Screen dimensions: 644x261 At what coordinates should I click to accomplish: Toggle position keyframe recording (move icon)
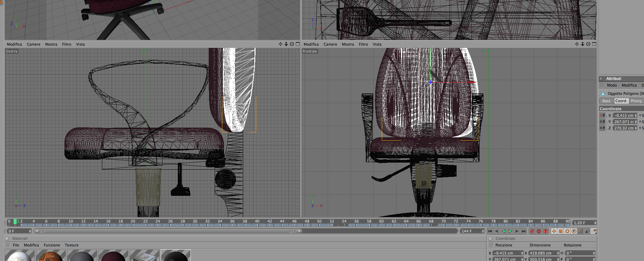pos(554,231)
